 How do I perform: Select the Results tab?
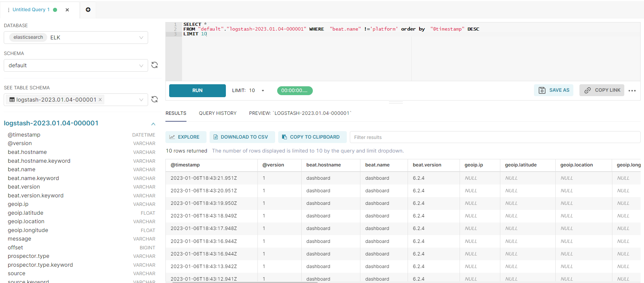click(176, 113)
